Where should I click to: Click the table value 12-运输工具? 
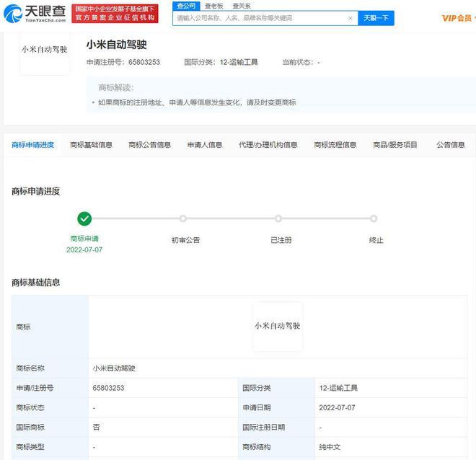point(338,388)
